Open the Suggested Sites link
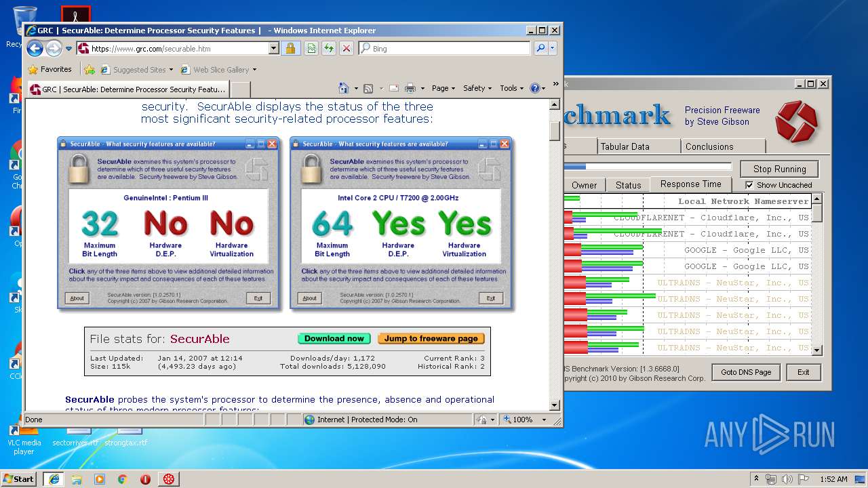Image resolution: width=868 pixels, height=488 pixels. tap(136, 69)
